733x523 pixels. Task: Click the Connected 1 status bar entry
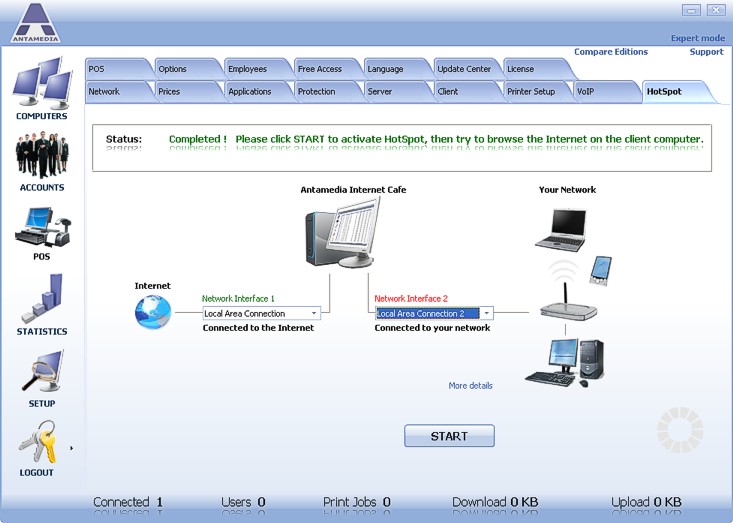point(128,502)
